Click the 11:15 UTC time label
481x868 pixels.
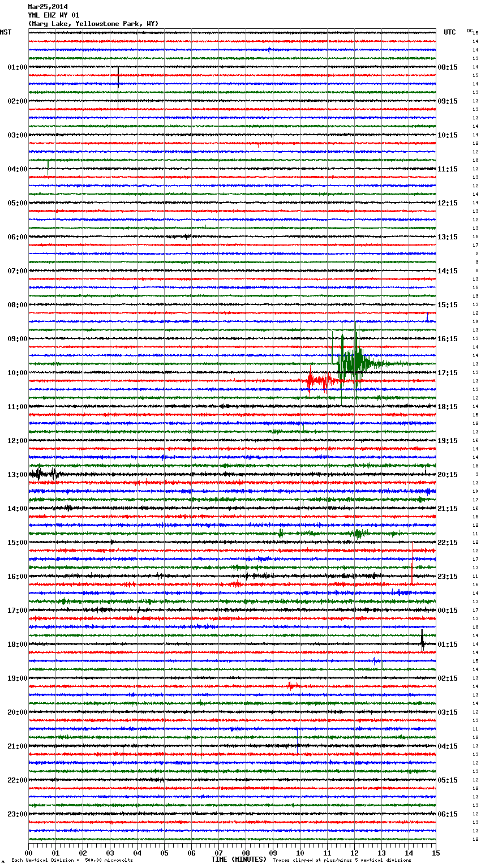pyautogui.click(x=448, y=169)
